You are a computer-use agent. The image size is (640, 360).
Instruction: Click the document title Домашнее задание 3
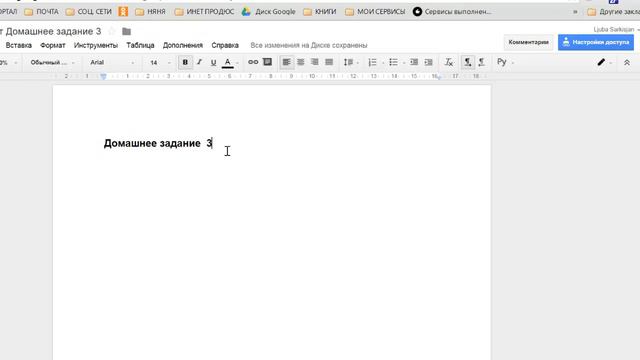click(53, 31)
